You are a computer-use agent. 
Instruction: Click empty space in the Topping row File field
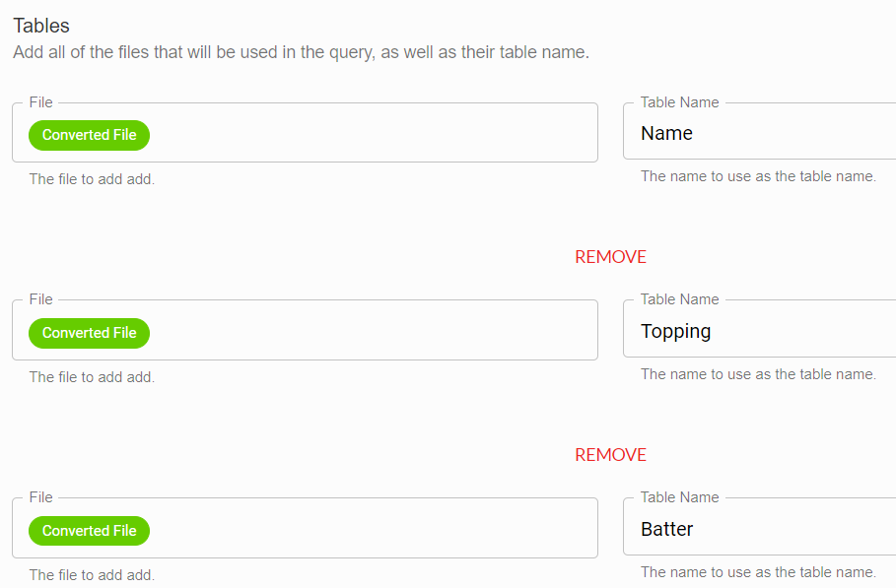point(372,331)
